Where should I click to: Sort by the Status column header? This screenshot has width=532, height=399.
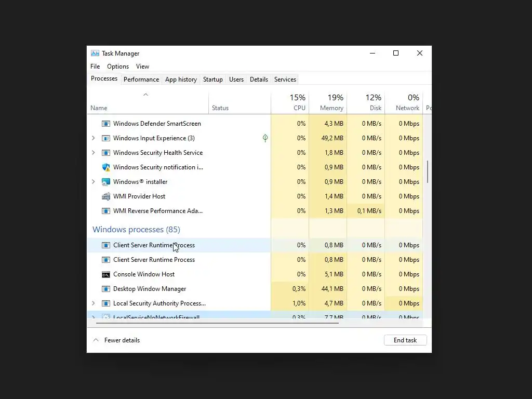pos(240,102)
